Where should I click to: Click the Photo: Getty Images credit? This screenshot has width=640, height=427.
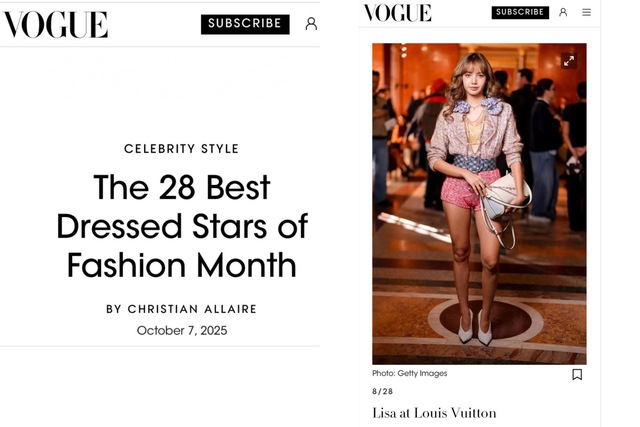(410, 374)
